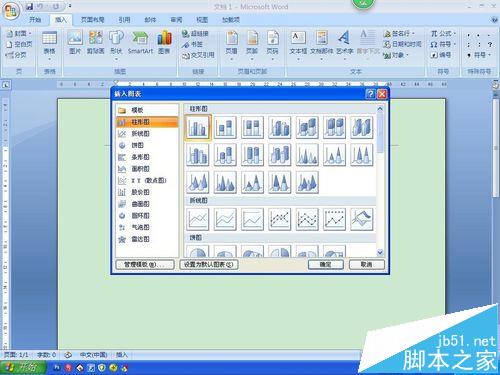Confirm the dialog with 确定 (OK)
Image resolution: width=500 pixels, height=375 pixels.
[326, 265]
